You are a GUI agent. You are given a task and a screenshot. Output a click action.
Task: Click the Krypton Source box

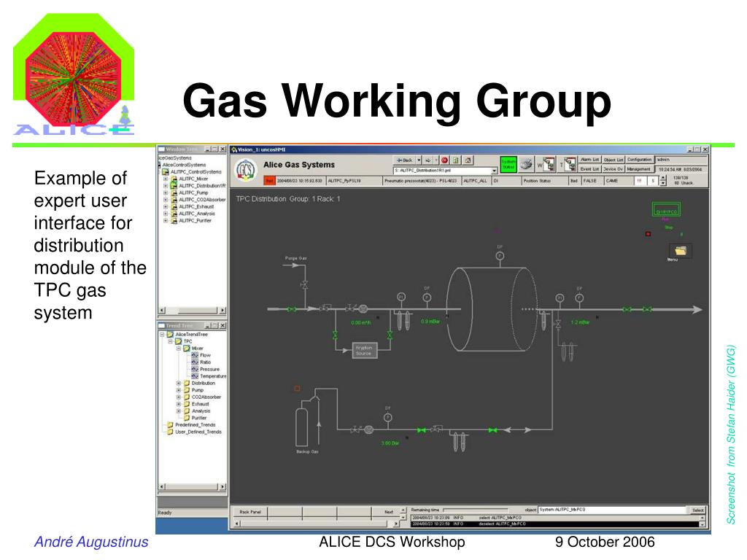pyautogui.click(x=365, y=351)
